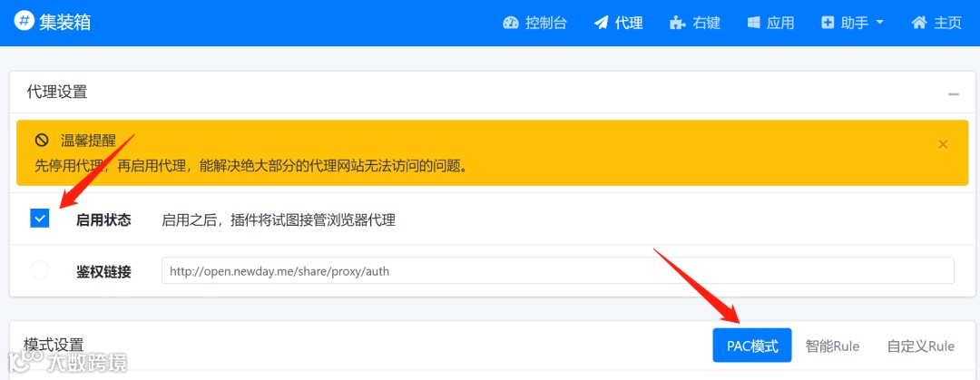Click the plus-square icon beside 助手
This screenshot has height=380, width=980.
tap(828, 23)
